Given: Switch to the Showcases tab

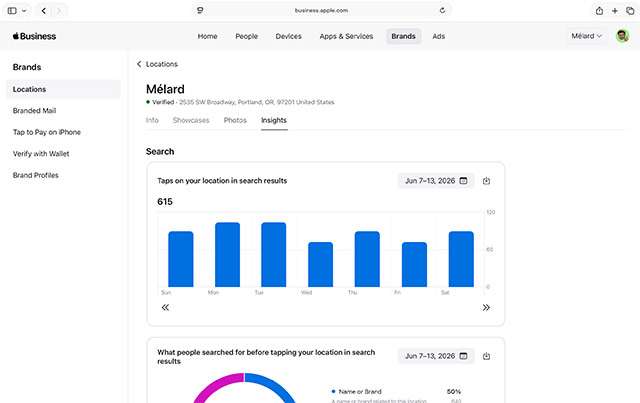Looking at the screenshot, I should (x=191, y=120).
